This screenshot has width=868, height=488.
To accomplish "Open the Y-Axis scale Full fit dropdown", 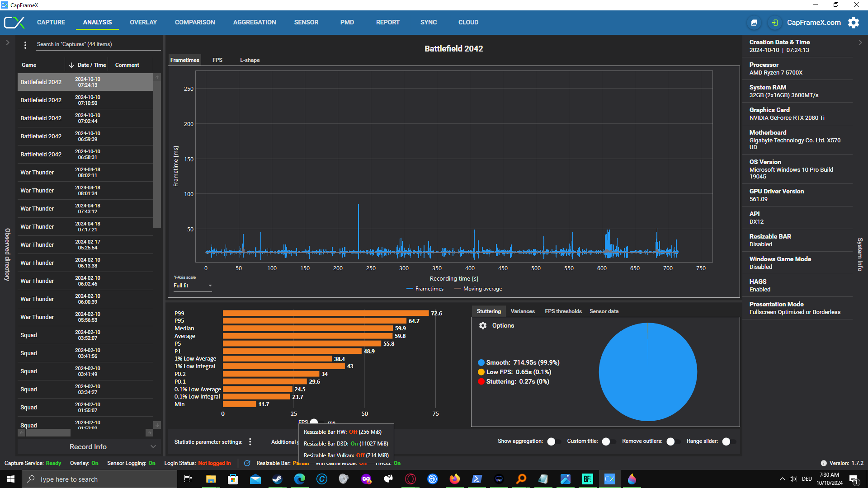I will pos(193,286).
